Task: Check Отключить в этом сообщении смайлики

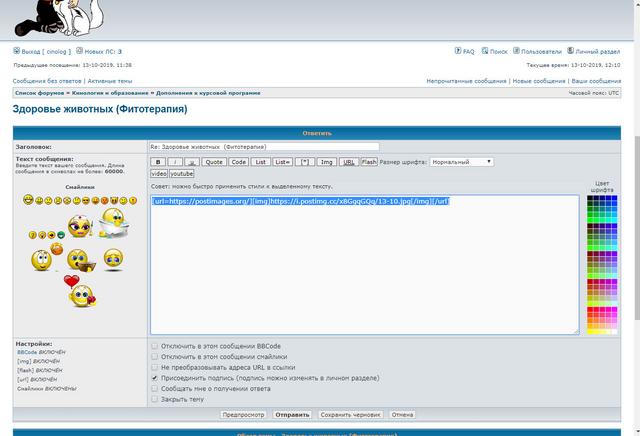Action: click(154, 357)
